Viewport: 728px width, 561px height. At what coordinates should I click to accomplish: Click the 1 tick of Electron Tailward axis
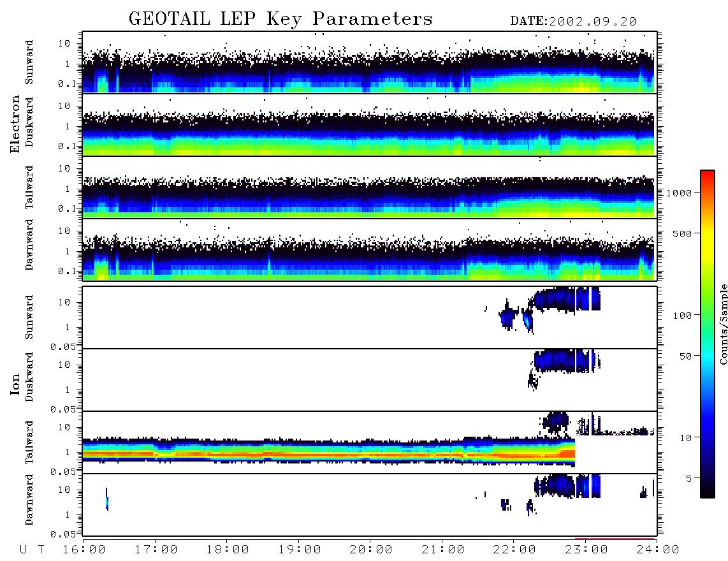(x=67, y=189)
